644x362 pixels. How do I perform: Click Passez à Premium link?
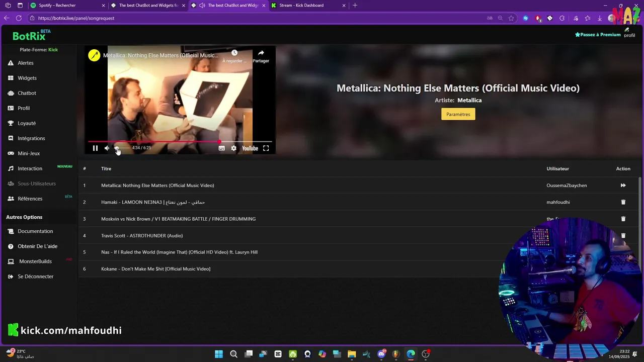(598, 35)
